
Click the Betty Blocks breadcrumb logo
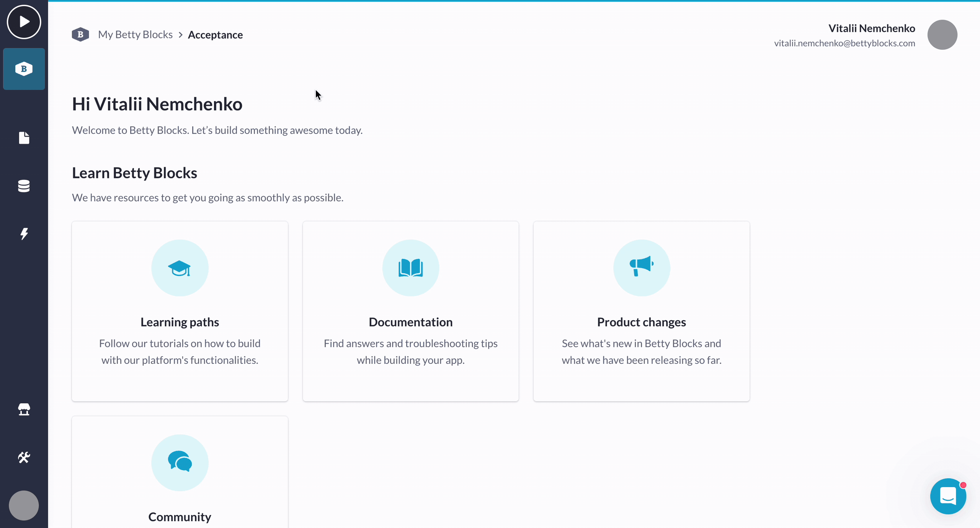[80, 34]
